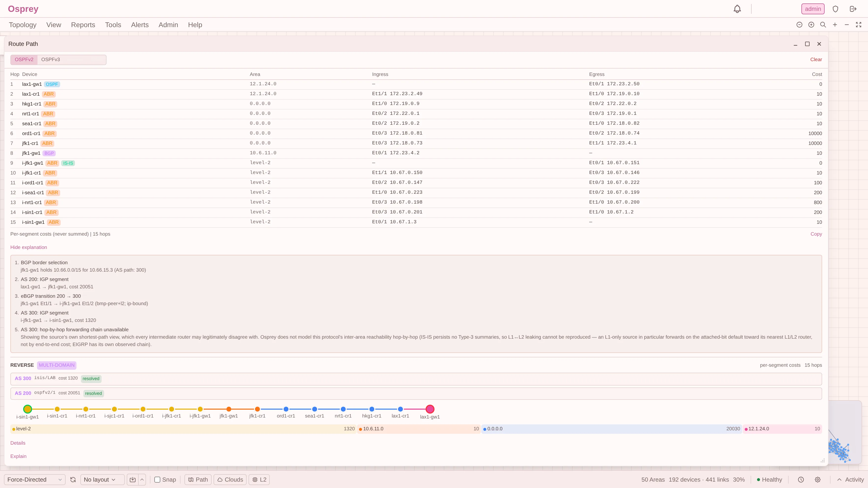Open the View menu
The height and width of the screenshot is (488, 868).
(54, 25)
